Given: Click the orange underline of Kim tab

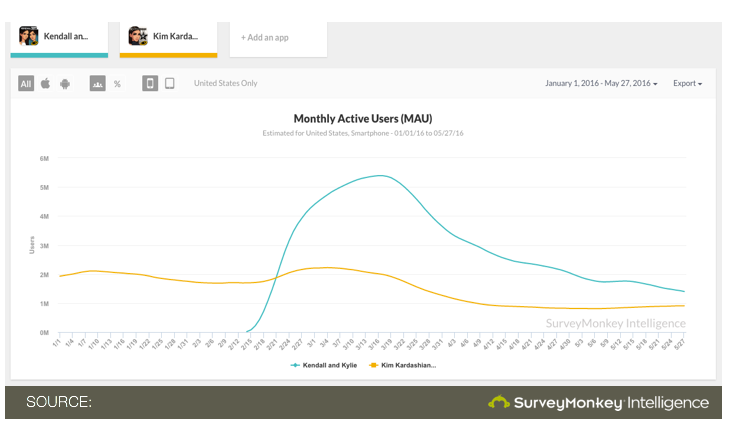Looking at the screenshot, I should 168,55.
